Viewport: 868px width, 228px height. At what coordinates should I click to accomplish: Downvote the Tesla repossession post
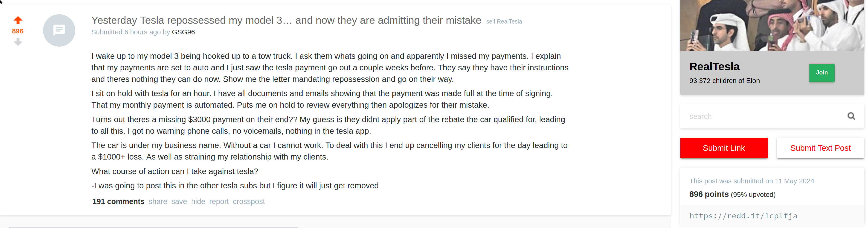18,42
